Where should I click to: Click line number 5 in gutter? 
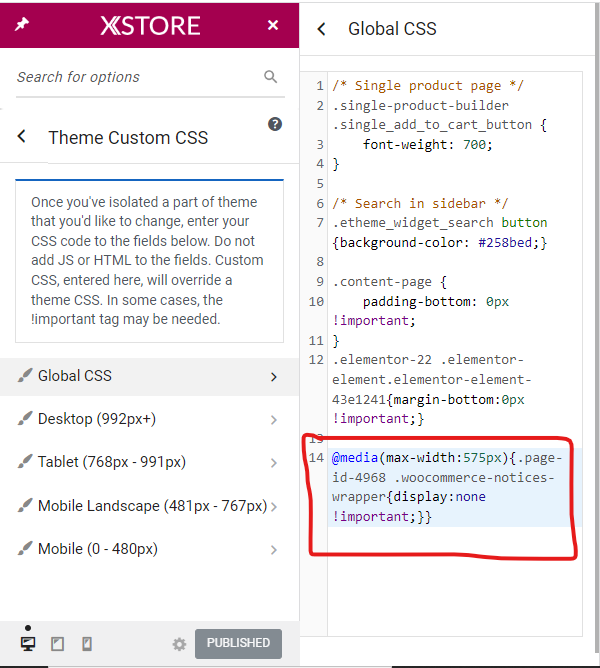pos(320,184)
